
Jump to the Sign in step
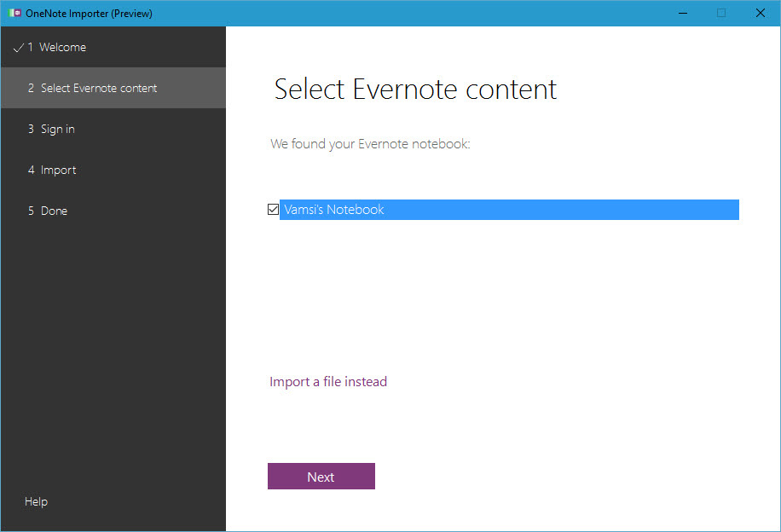[x=57, y=129]
